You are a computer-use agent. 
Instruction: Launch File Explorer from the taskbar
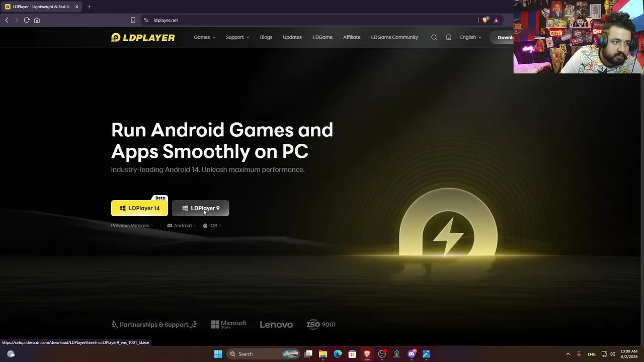click(323, 354)
